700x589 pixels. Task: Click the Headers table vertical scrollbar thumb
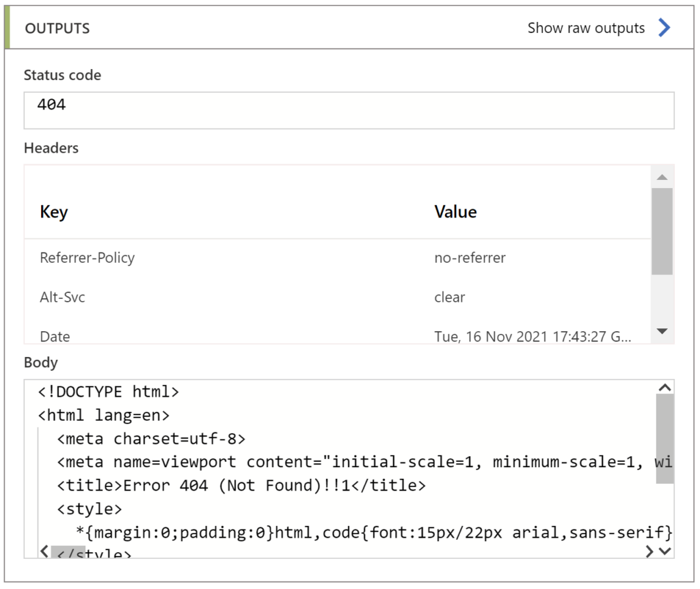tap(662, 231)
